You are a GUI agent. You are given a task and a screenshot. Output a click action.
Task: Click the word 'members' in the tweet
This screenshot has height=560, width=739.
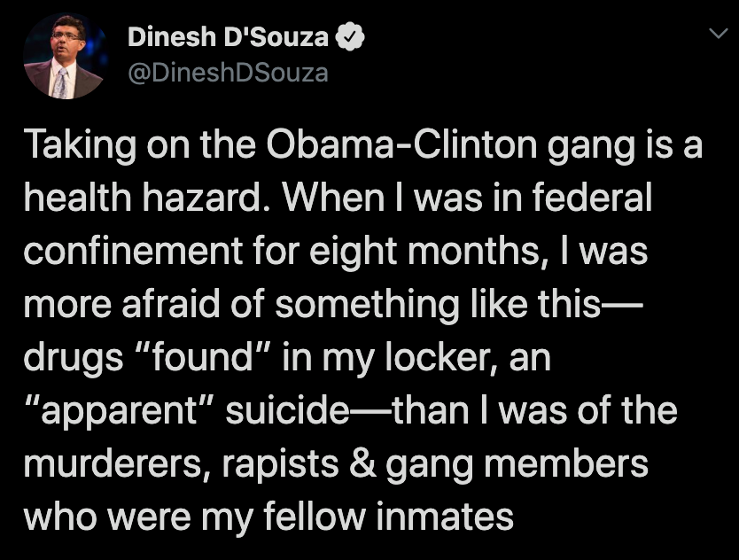click(x=566, y=463)
